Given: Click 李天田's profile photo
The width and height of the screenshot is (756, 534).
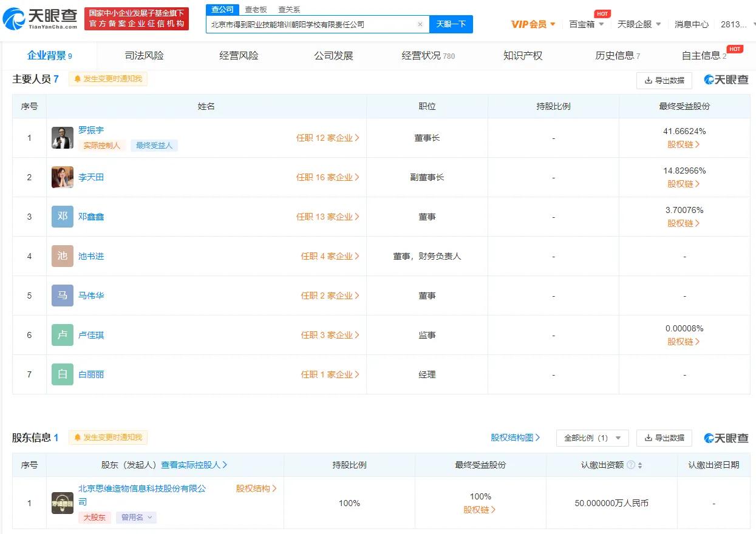Looking at the screenshot, I should [x=63, y=177].
